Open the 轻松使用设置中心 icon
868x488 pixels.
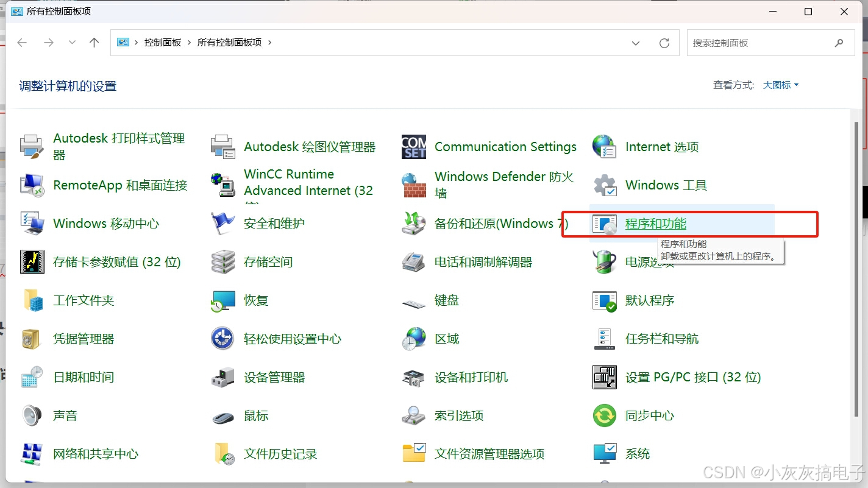pyautogui.click(x=222, y=339)
